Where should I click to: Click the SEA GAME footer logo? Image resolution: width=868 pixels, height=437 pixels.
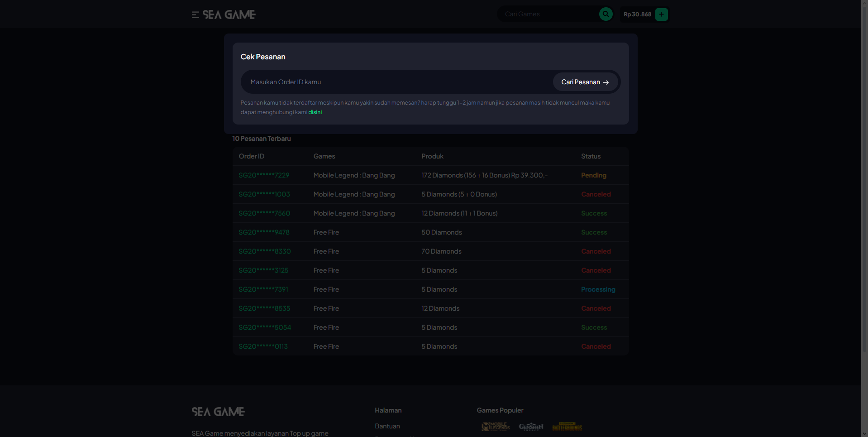[x=218, y=412]
